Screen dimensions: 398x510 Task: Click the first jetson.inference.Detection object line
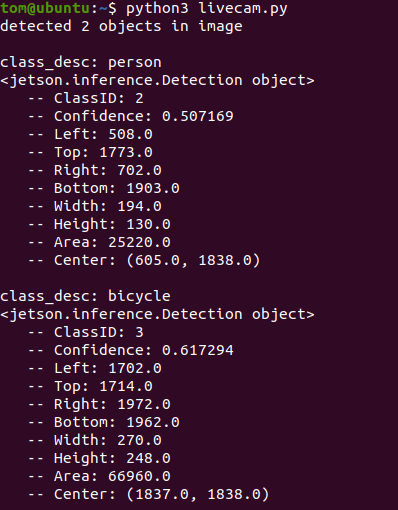pyautogui.click(x=157, y=81)
